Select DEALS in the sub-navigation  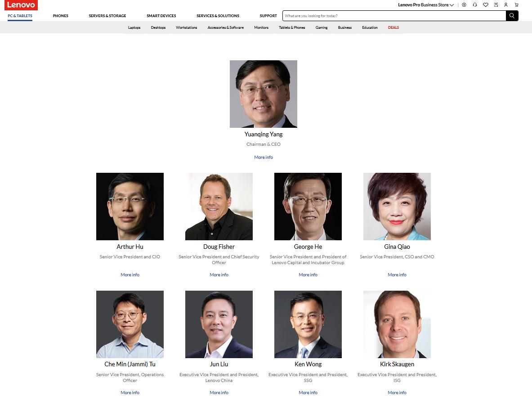click(393, 27)
